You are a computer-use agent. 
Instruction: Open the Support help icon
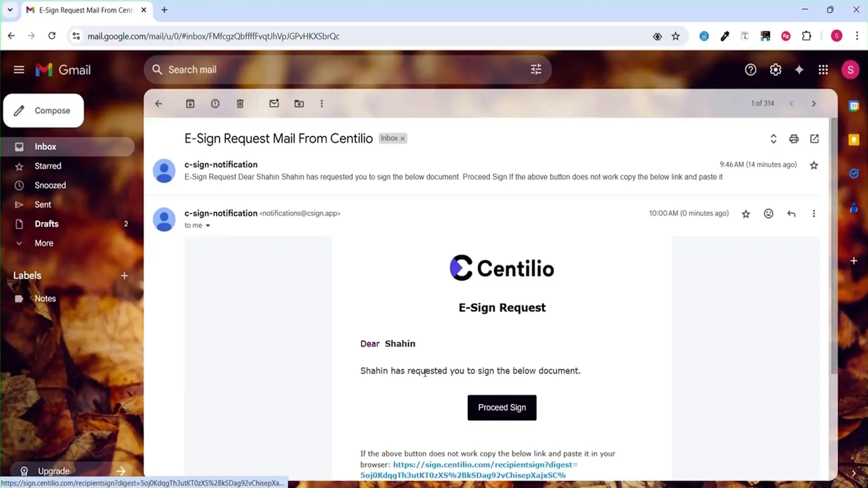click(x=750, y=69)
